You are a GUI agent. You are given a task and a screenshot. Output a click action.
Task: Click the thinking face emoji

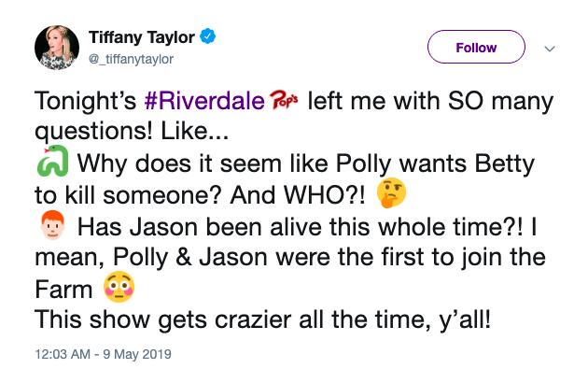tap(391, 192)
